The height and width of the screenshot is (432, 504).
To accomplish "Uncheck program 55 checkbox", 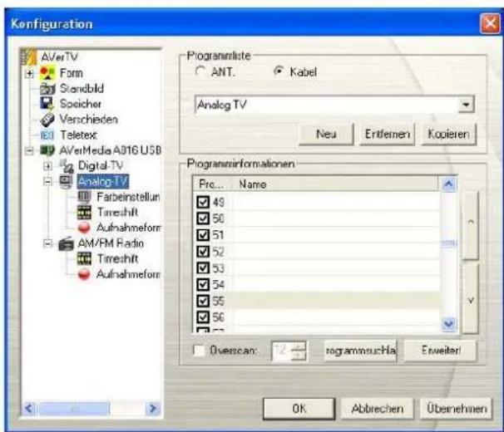I will click(x=203, y=301).
